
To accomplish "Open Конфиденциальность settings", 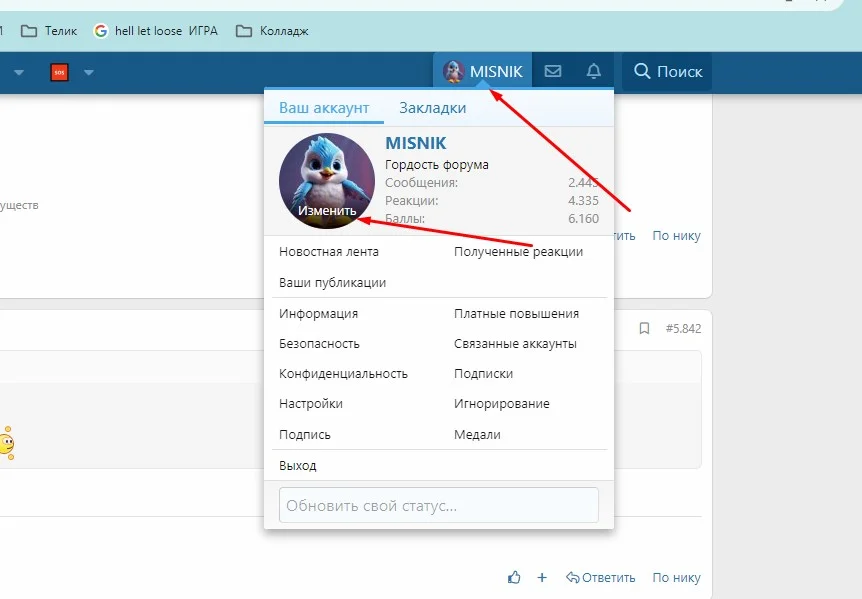I will [x=343, y=374].
